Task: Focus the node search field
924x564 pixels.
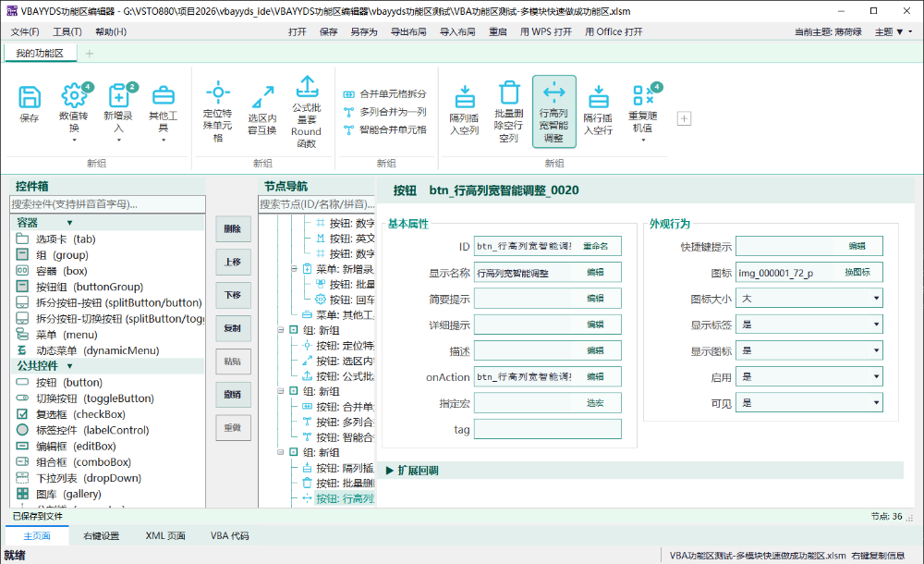Action: [x=317, y=204]
